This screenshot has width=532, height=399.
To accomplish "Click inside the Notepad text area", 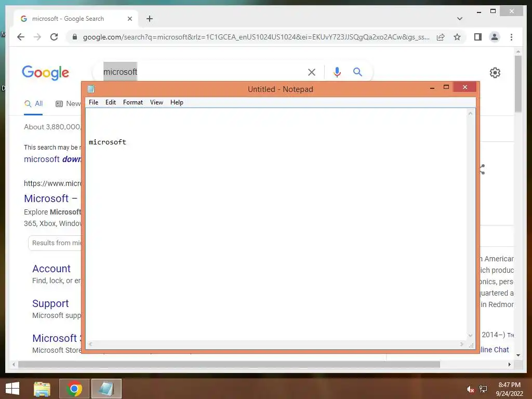I will (x=276, y=224).
